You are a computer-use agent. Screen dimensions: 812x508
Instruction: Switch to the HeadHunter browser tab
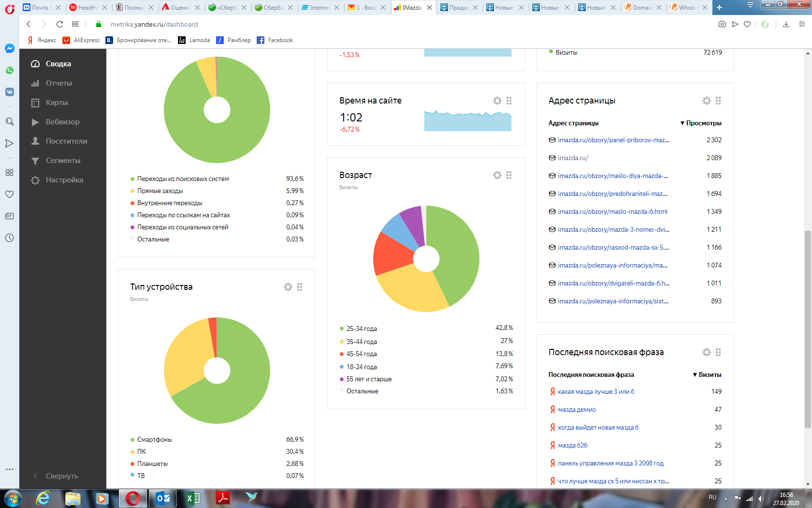coord(88,8)
